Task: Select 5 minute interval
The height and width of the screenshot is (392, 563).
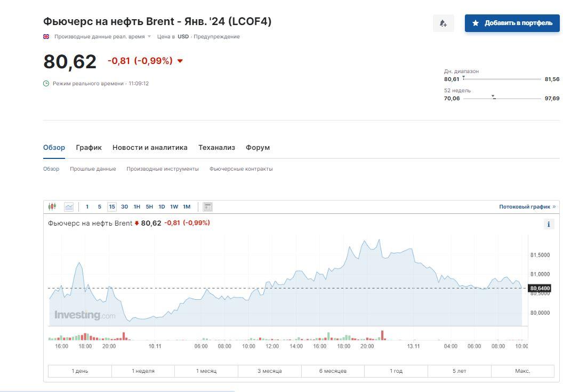Action: 100,206
